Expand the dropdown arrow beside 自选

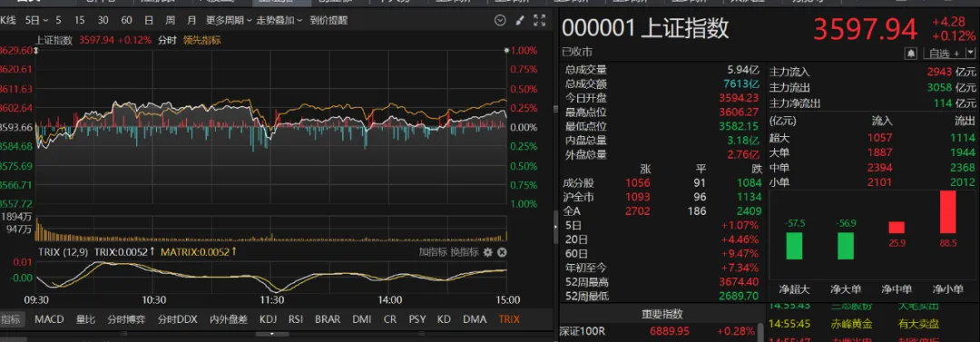click(x=970, y=54)
